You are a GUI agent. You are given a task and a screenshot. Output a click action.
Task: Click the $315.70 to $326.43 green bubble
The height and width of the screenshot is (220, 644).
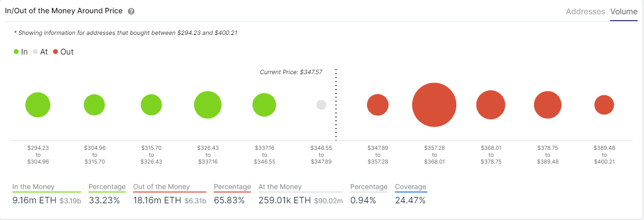point(151,105)
